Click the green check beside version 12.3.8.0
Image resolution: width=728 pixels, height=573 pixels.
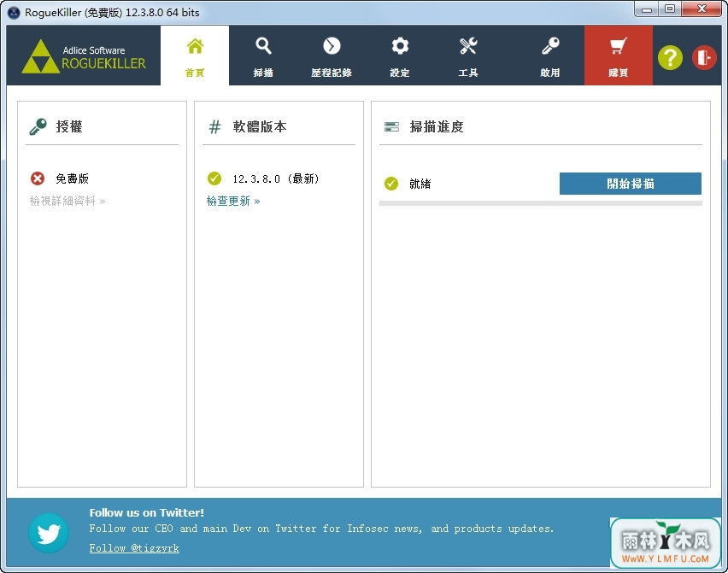[214, 178]
